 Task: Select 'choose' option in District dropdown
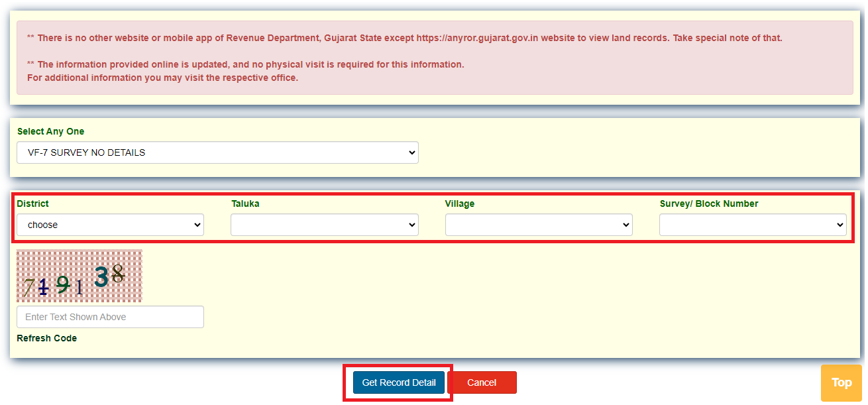[x=110, y=224]
